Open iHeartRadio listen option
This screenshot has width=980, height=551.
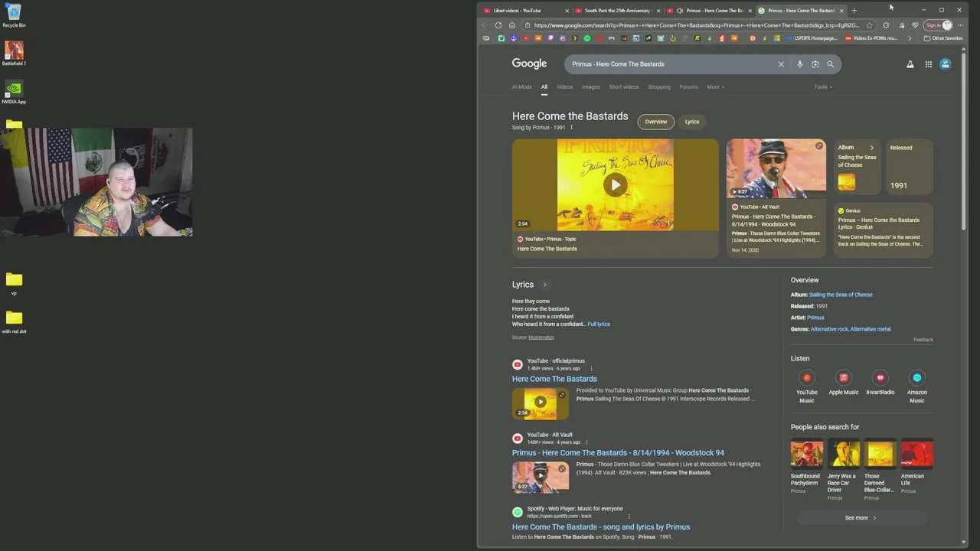880,383
